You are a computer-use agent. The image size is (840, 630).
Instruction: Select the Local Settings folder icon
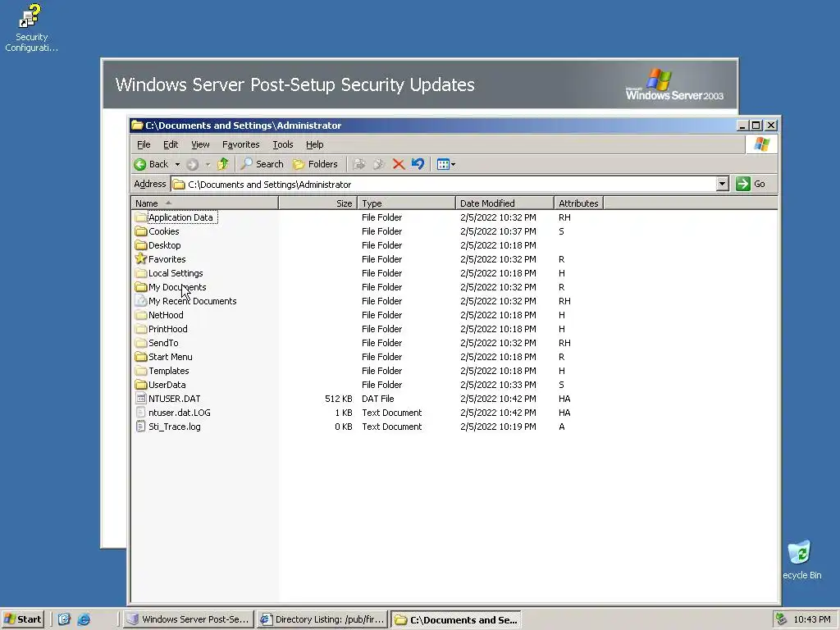click(x=141, y=273)
